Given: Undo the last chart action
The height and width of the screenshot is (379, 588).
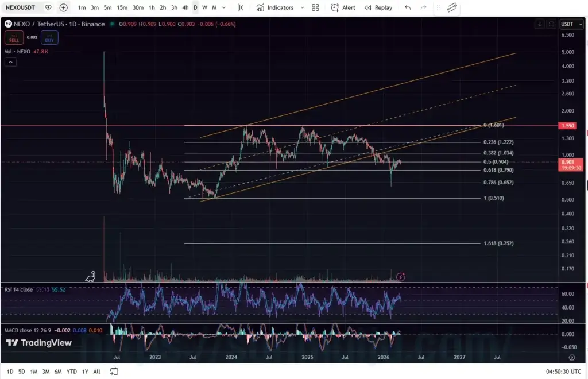Looking at the screenshot, I should pos(408,7).
